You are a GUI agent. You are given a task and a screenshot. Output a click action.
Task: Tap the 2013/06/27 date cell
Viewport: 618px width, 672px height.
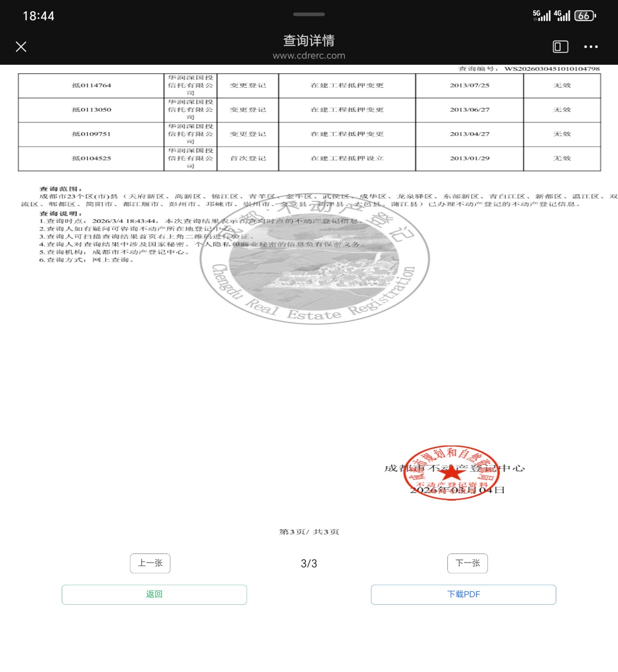pyautogui.click(x=469, y=110)
